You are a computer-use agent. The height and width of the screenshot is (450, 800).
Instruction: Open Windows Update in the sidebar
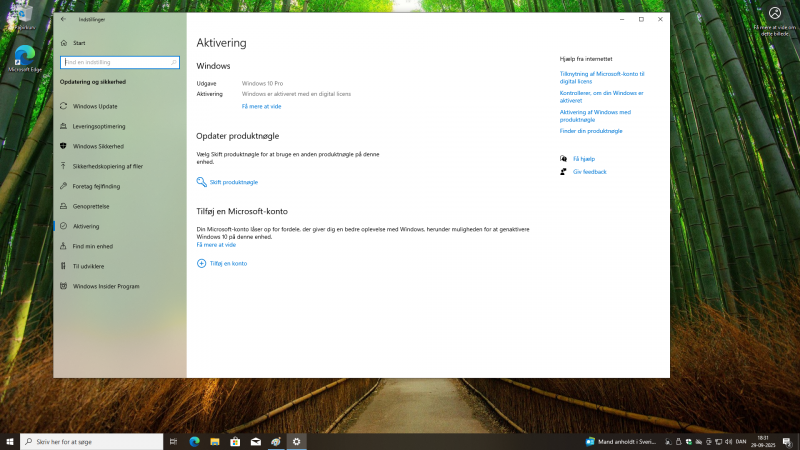click(95, 106)
